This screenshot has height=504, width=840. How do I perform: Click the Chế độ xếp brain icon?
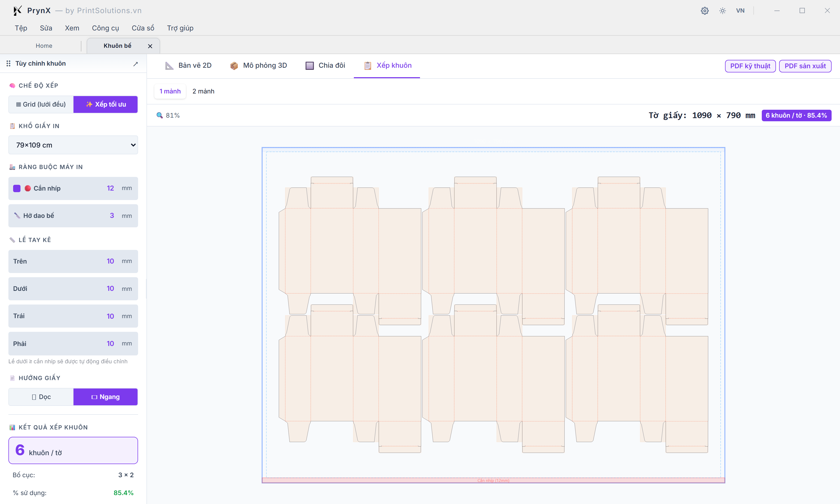tap(13, 86)
